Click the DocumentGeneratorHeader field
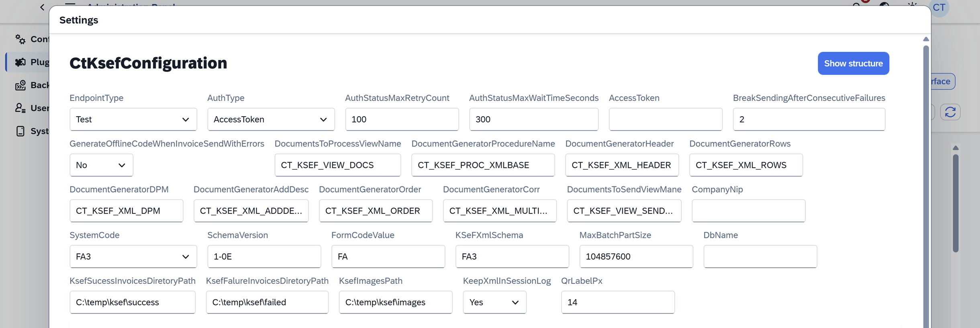This screenshot has width=980, height=328. click(622, 165)
